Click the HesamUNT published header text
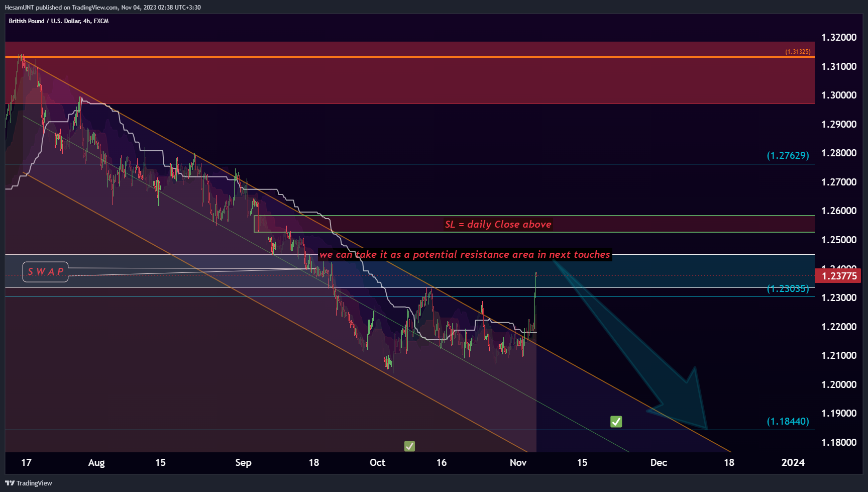The width and height of the screenshot is (868, 492). [103, 8]
